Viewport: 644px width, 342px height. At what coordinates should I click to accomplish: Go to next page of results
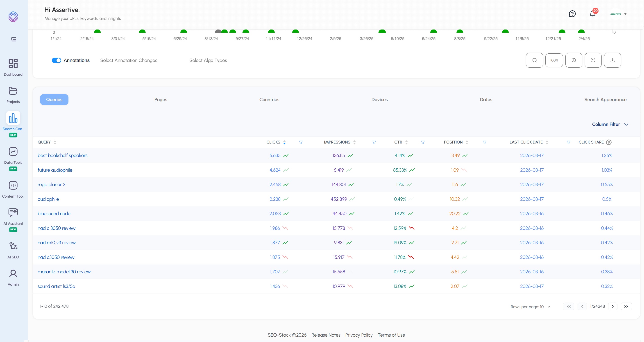[612, 306]
